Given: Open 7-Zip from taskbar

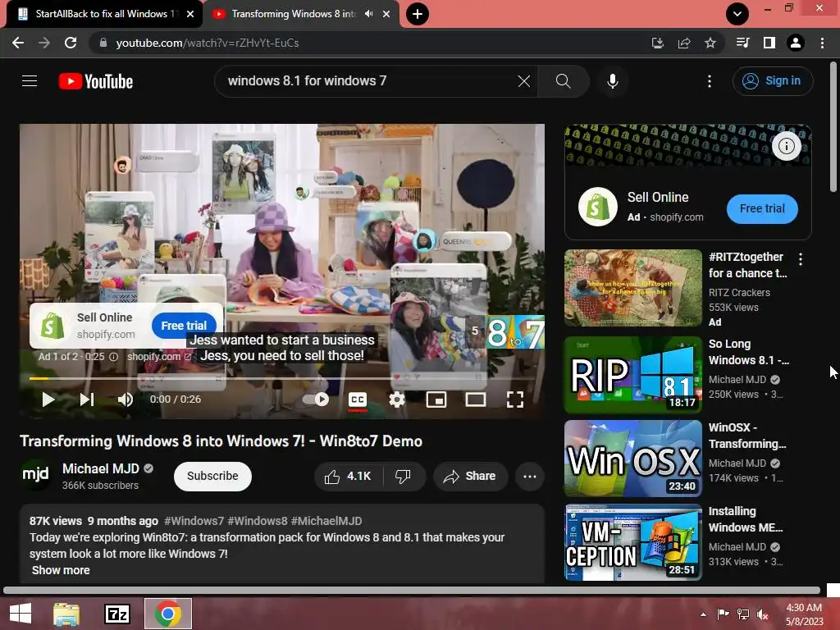Looking at the screenshot, I should pyautogui.click(x=117, y=614).
